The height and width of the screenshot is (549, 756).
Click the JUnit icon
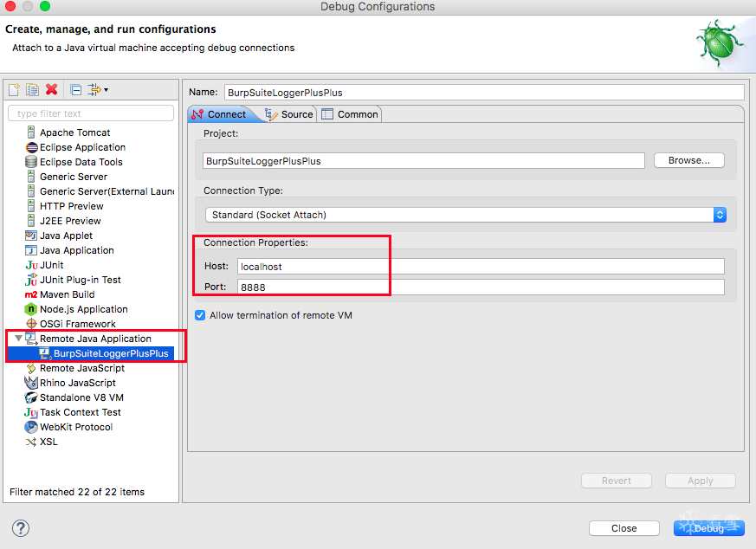[31, 265]
